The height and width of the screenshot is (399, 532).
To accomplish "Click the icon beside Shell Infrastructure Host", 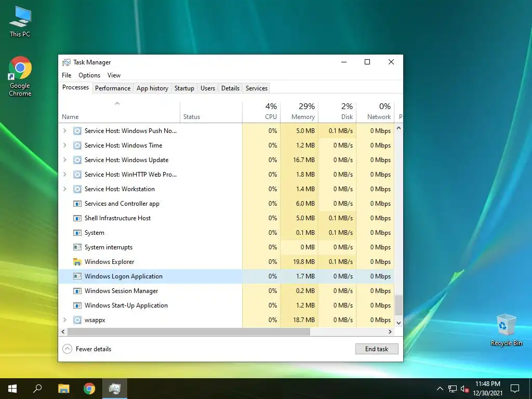I will coord(77,218).
